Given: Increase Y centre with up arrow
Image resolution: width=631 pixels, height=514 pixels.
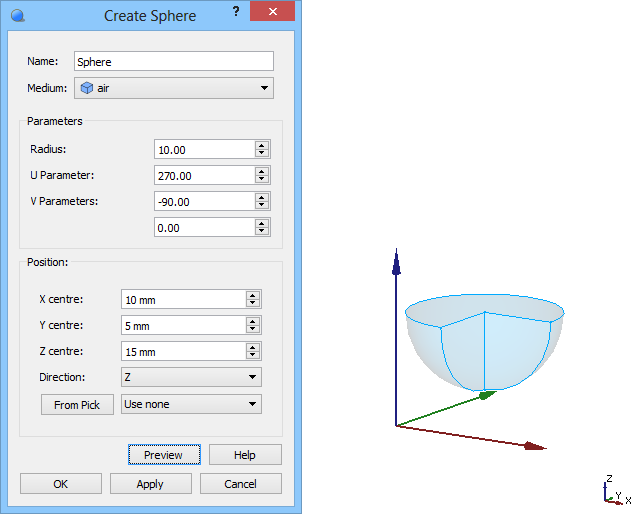Looking at the screenshot, I should pos(253,321).
